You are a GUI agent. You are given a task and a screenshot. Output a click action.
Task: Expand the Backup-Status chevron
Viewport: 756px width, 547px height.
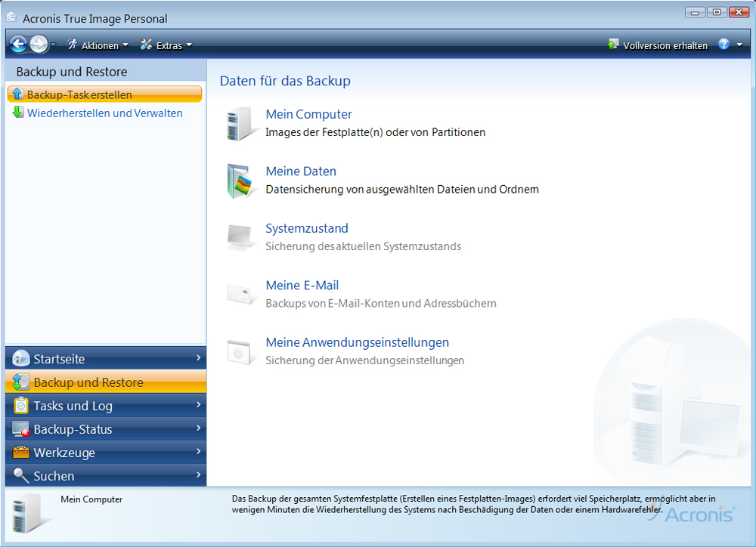point(198,428)
